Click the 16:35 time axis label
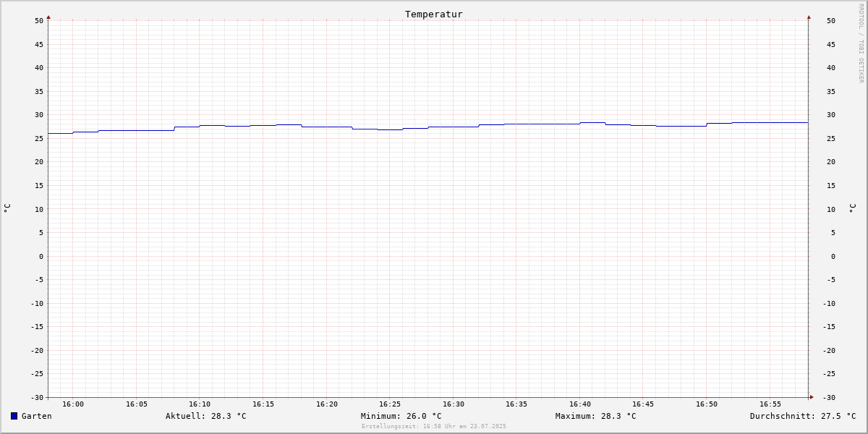The height and width of the screenshot is (434, 868). click(x=516, y=404)
